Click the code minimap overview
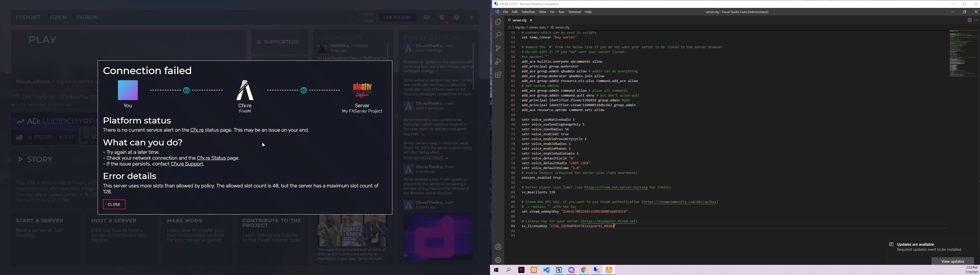 [x=963, y=53]
